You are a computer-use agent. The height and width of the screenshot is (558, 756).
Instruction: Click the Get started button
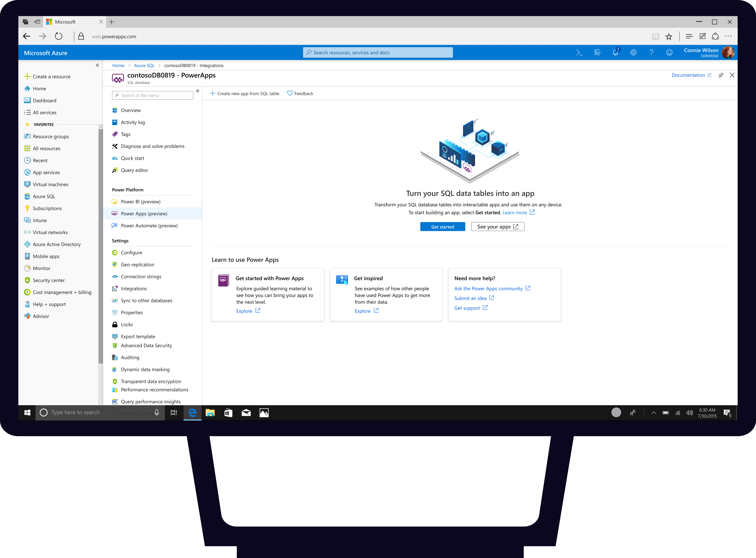point(443,227)
